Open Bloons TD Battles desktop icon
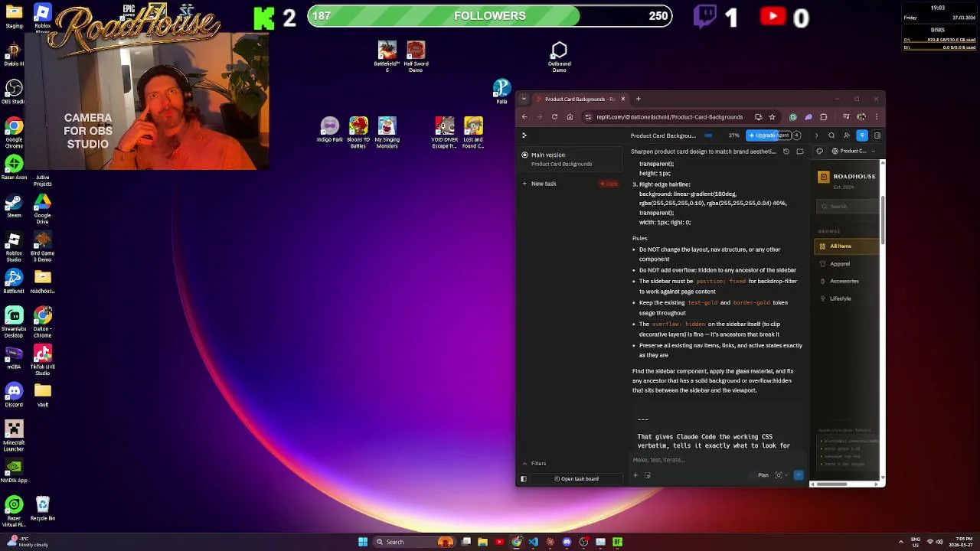The image size is (980, 551). click(x=358, y=132)
